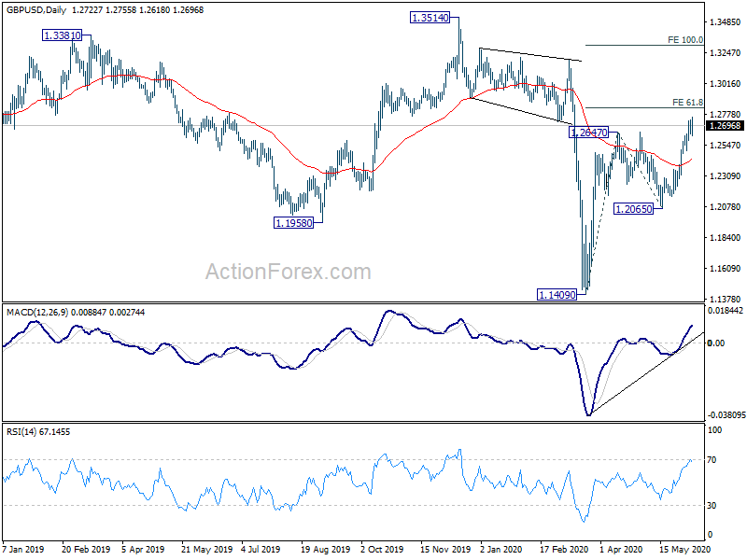
Task: Click the 21 May 2019 date label
Action: [206, 549]
